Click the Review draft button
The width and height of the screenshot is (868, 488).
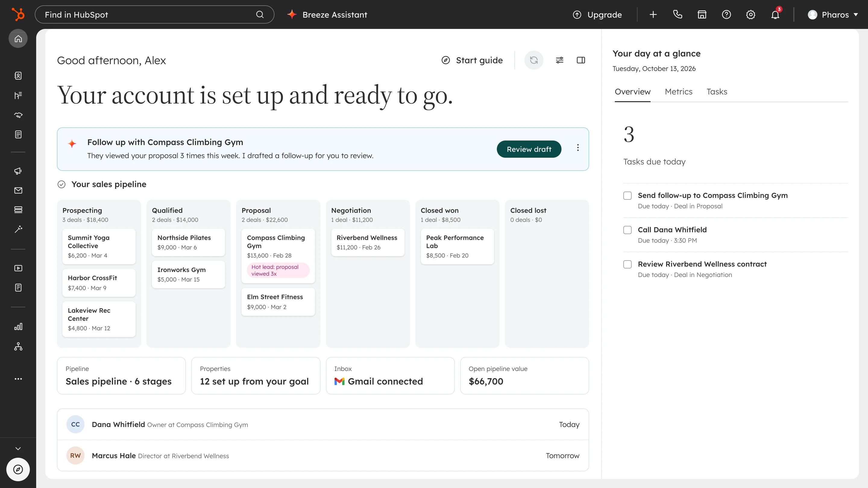click(529, 149)
